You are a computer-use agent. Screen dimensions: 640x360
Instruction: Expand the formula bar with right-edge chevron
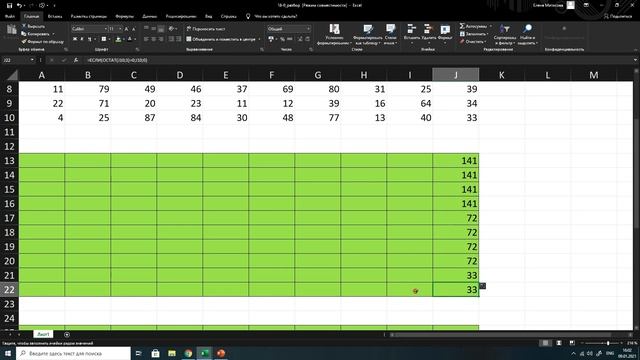pos(635,60)
